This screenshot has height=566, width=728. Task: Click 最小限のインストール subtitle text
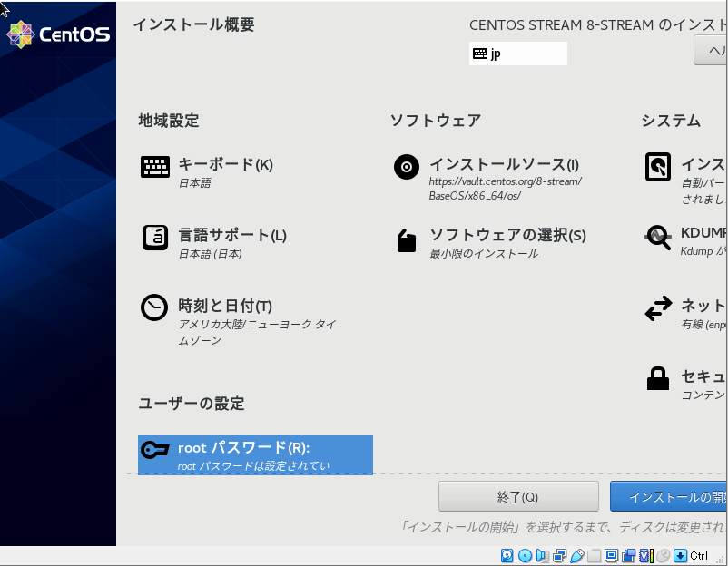pos(484,253)
